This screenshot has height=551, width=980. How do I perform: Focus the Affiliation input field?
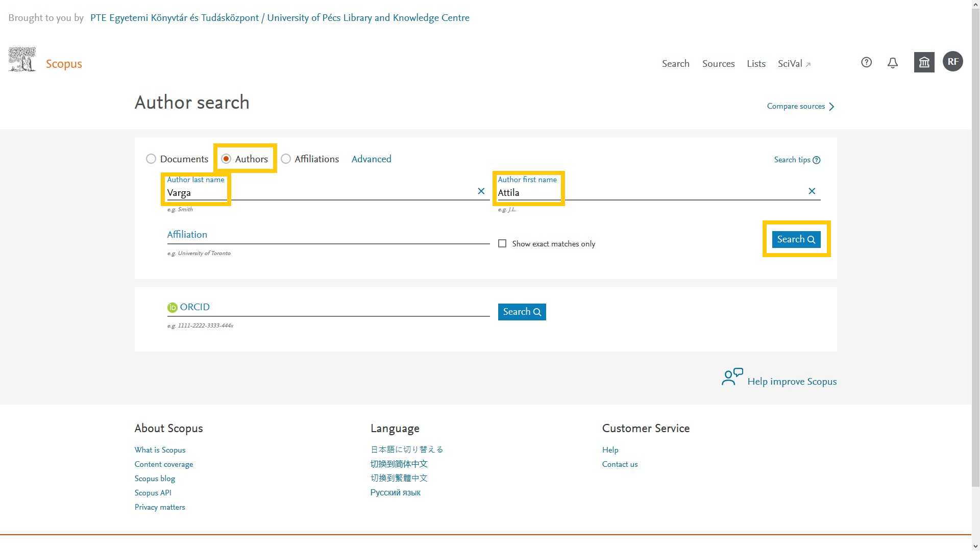[x=328, y=235]
